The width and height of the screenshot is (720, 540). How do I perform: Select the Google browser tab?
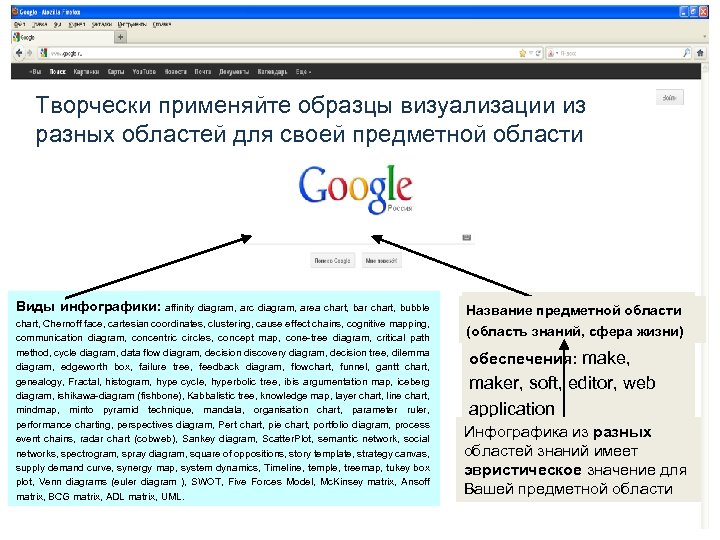pos(62,37)
